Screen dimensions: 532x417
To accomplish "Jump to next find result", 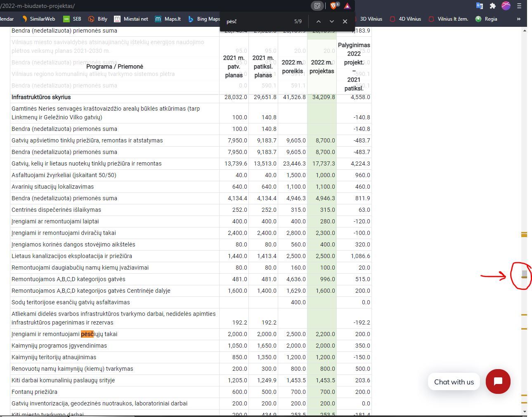I will pos(331,21).
